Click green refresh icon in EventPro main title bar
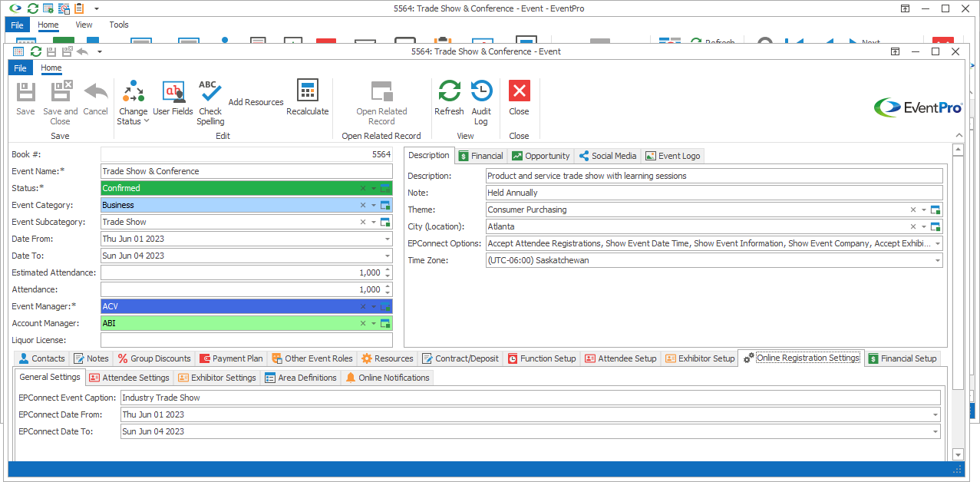 tap(32, 8)
